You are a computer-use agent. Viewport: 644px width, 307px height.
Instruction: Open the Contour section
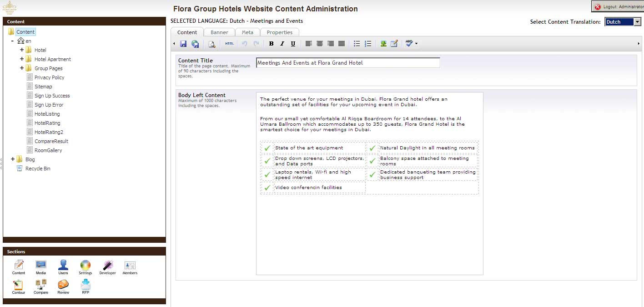pyautogui.click(x=19, y=287)
